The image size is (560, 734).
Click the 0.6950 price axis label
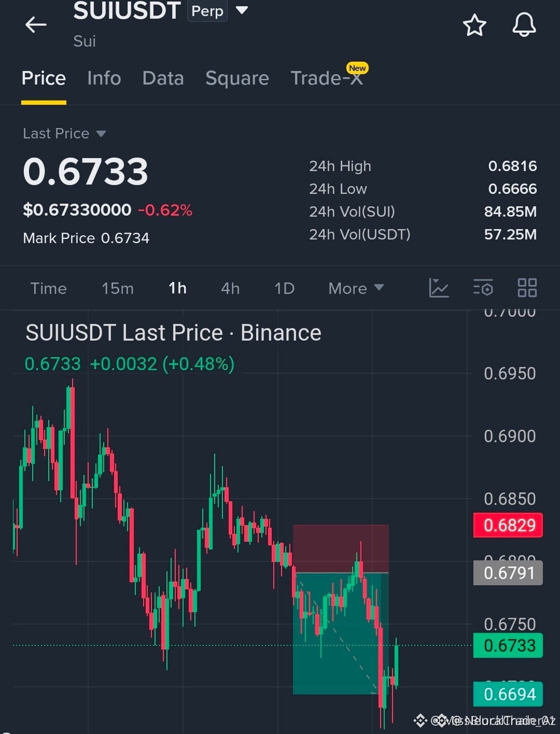510,373
